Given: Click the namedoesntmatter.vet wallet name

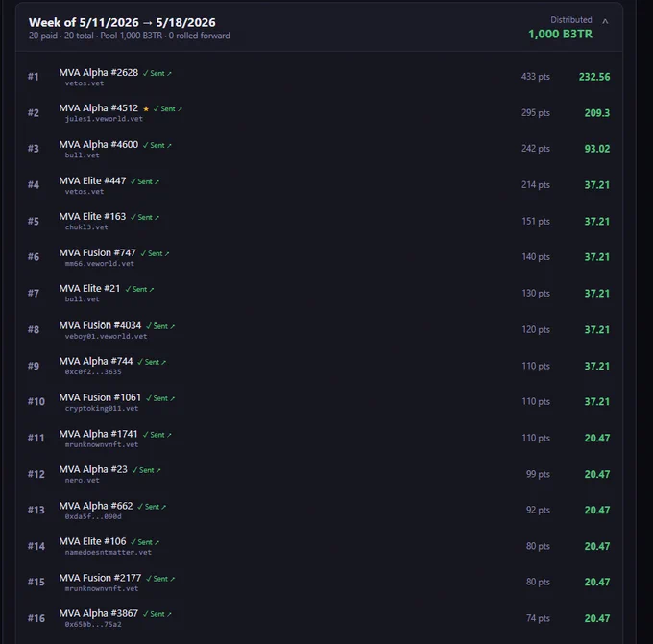Looking at the screenshot, I should pyautogui.click(x=109, y=553).
